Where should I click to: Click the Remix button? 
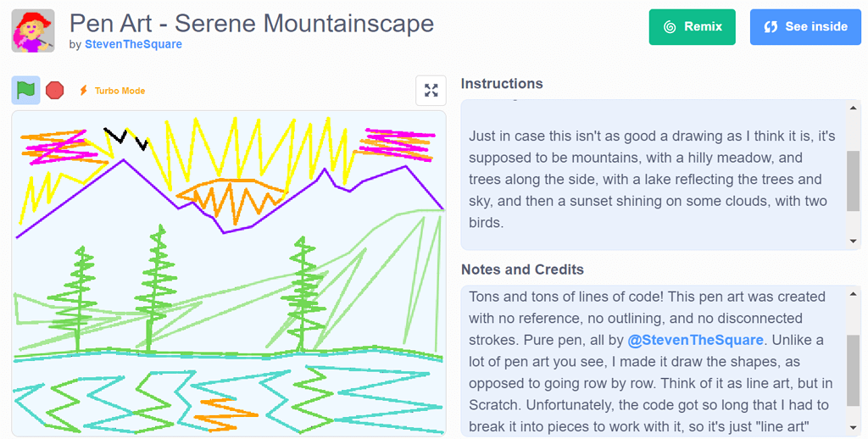pos(692,26)
